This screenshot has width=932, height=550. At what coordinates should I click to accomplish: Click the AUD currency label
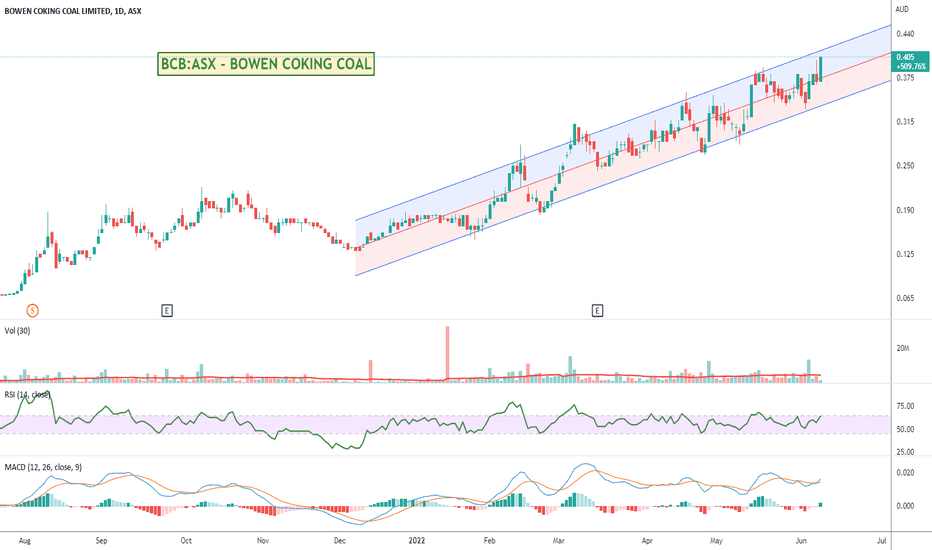(x=902, y=9)
